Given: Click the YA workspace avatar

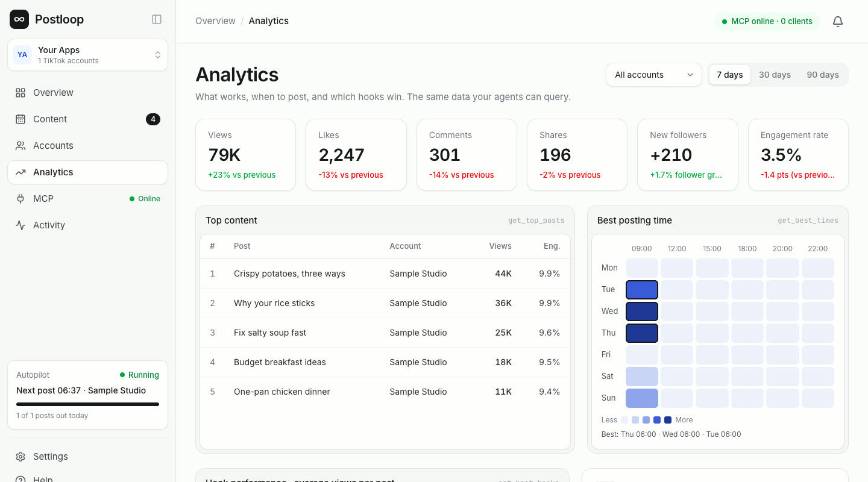Looking at the screenshot, I should click(22, 55).
